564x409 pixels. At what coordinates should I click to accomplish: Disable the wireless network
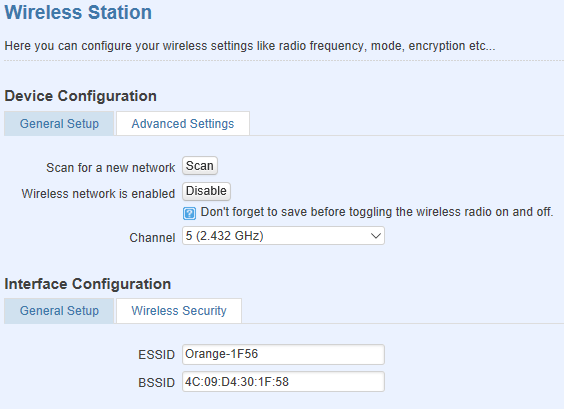point(206,191)
